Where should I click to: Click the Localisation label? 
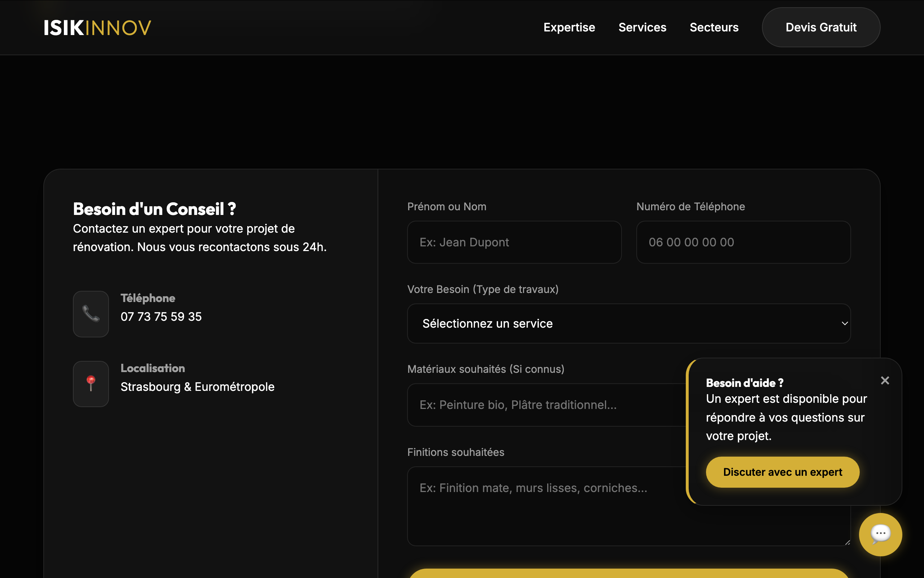[x=153, y=368]
